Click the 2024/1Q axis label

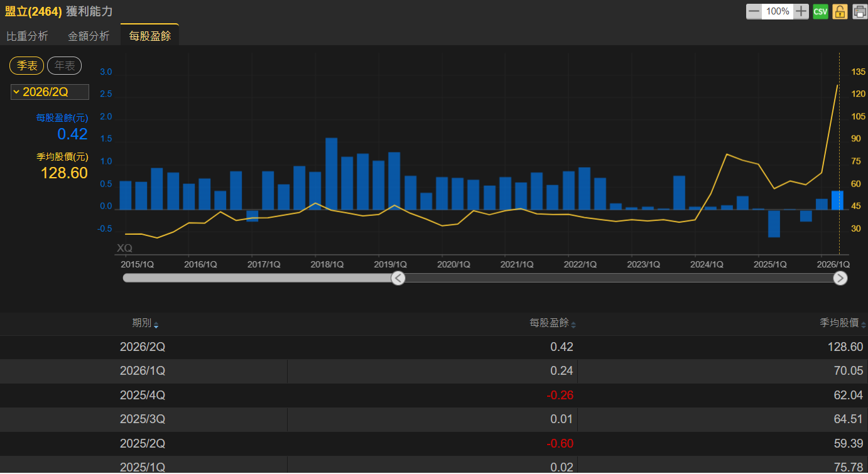[x=707, y=264]
